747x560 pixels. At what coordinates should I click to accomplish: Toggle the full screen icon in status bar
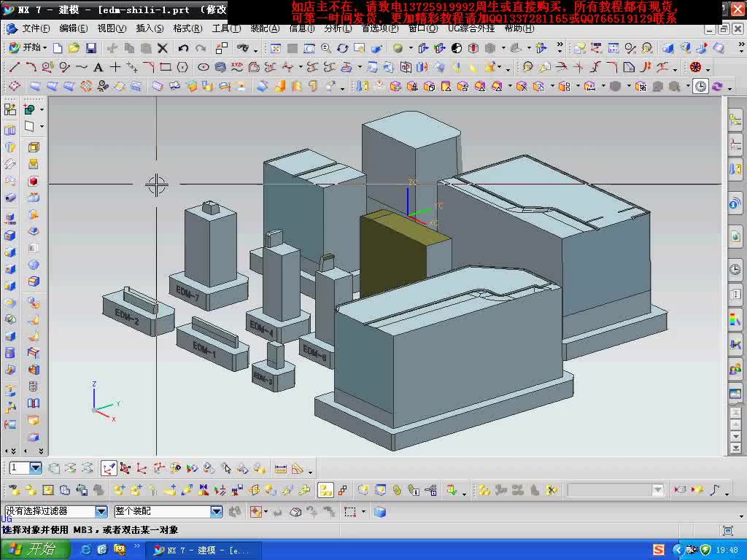coord(727,530)
